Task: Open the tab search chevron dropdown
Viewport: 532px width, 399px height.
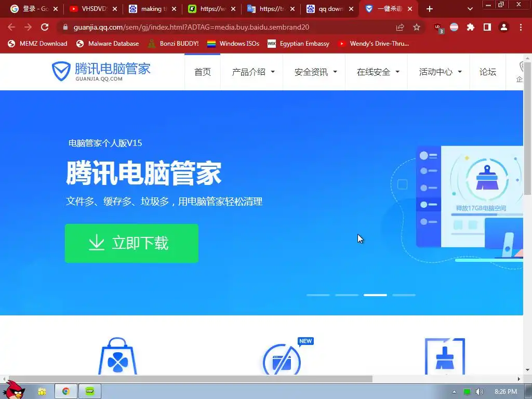Action: [470, 9]
